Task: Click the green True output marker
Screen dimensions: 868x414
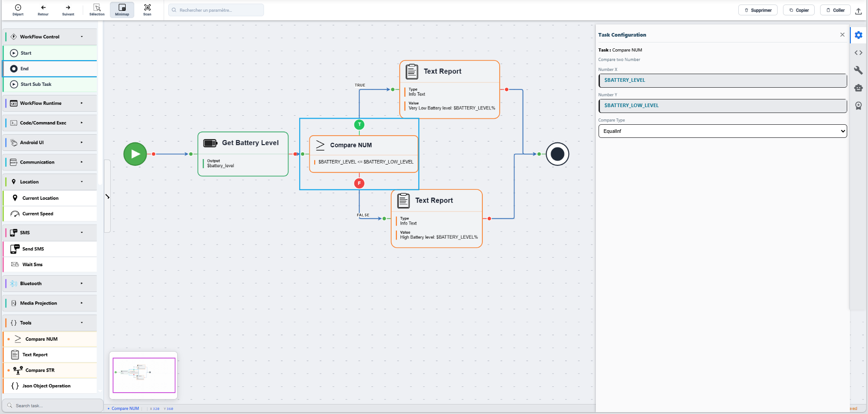Action: coord(359,124)
